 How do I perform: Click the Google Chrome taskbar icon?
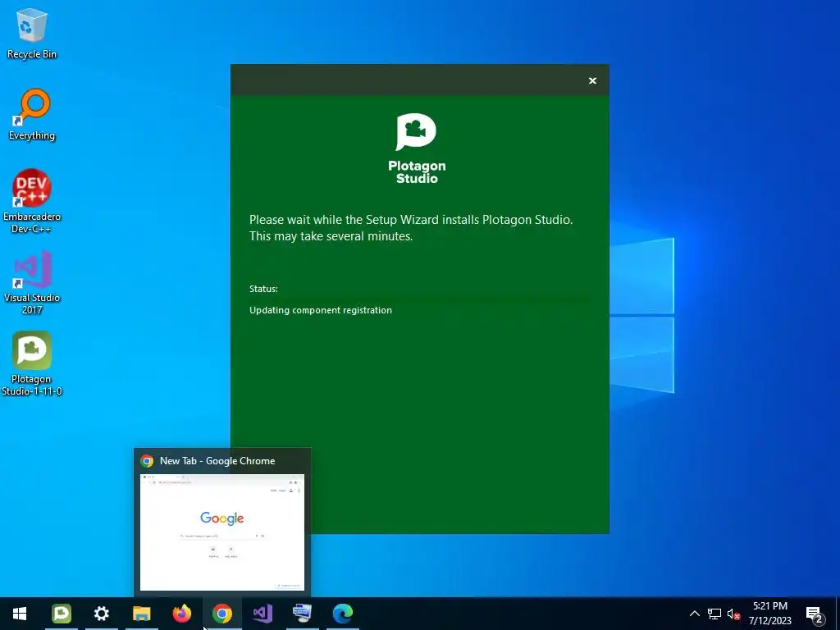(221, 614)
